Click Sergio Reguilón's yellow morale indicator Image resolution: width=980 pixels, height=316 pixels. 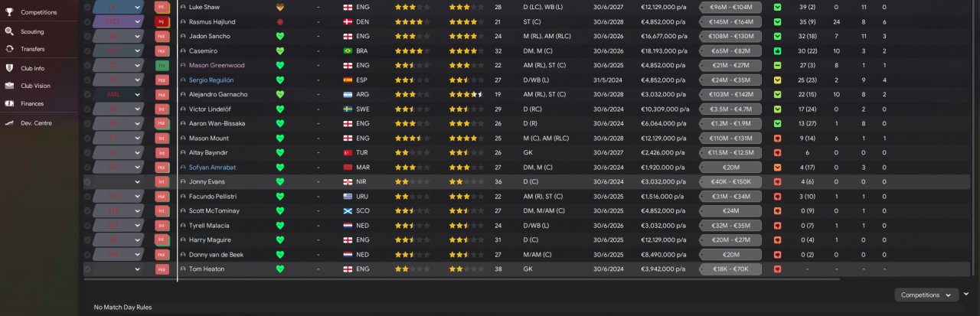click(777, 80)
